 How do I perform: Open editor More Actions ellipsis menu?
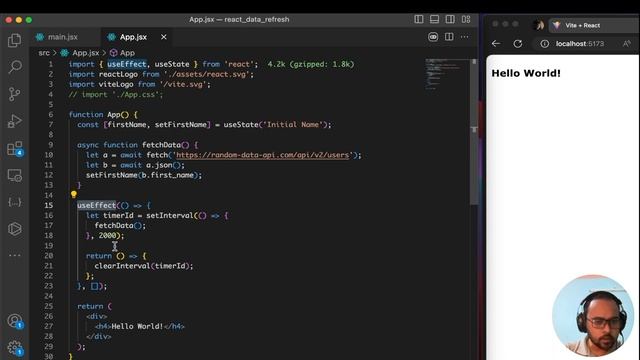pyautogui.click(x=464, y=37)
